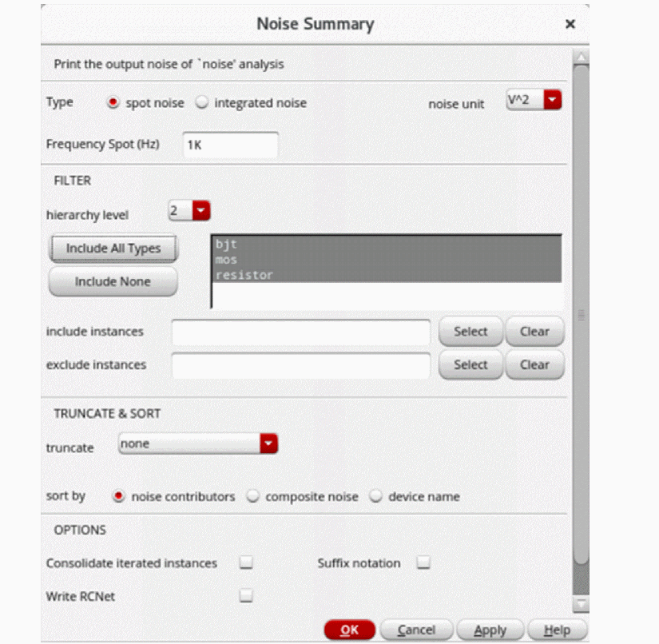Click the include instances text field
This screenshot has height=644, width=659.
[x=300, y=332]
